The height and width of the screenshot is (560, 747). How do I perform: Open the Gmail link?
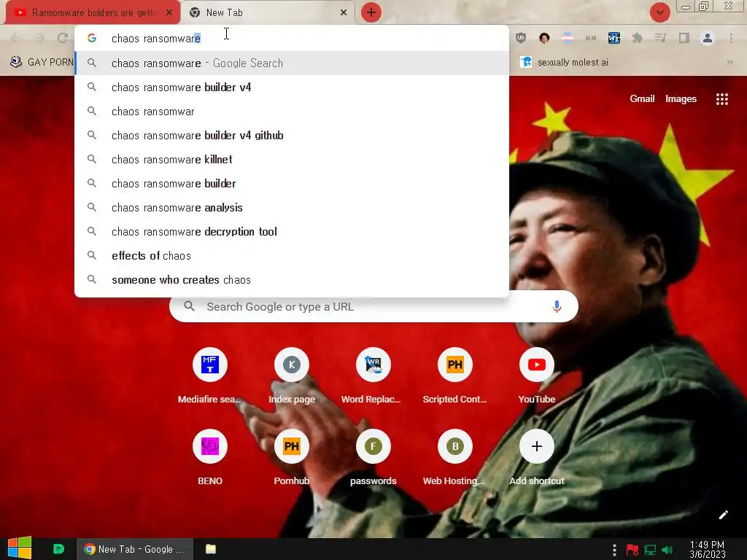(x=642, y=98)
